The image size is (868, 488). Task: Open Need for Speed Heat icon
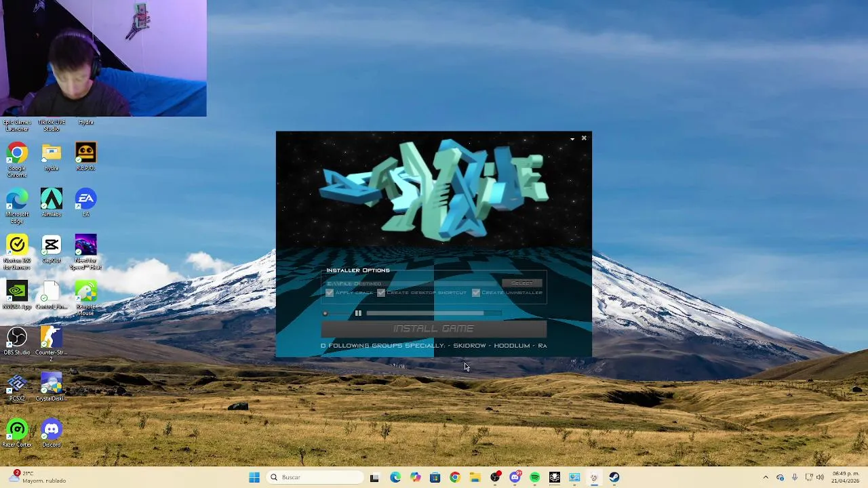coord(85,252)
